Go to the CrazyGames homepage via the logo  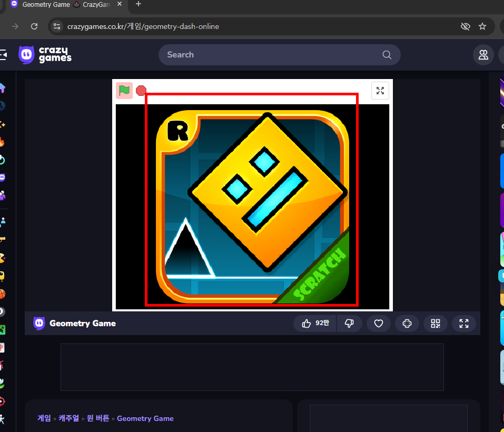click(x=45, y=55)
